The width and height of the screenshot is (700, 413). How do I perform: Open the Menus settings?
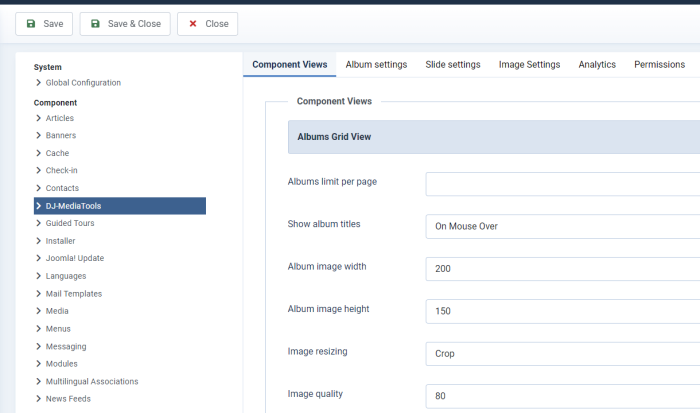(x=58, y=329)
